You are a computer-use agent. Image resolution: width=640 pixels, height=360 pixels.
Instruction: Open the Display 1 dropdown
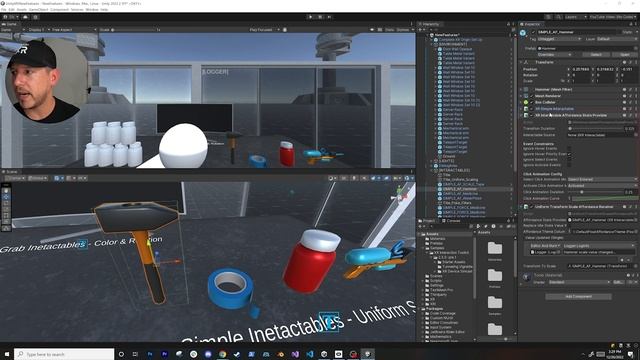[x=38, y=30]
